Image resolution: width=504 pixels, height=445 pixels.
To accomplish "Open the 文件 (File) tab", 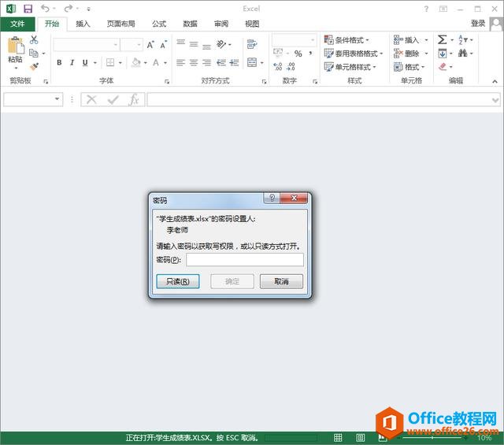I will 17,24.
